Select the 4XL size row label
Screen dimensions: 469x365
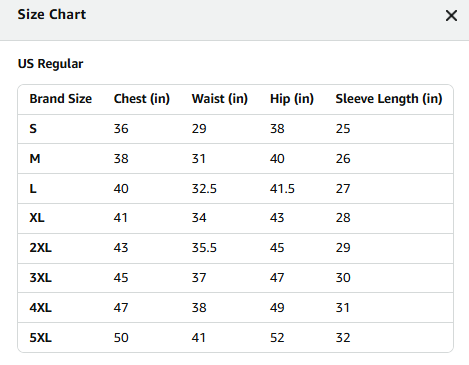[x=41, y=308]
